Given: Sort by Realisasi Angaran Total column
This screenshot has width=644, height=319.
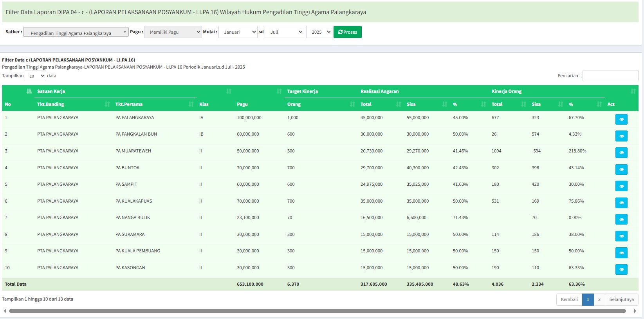Looking at the screenshot, I should click(399, 104).
